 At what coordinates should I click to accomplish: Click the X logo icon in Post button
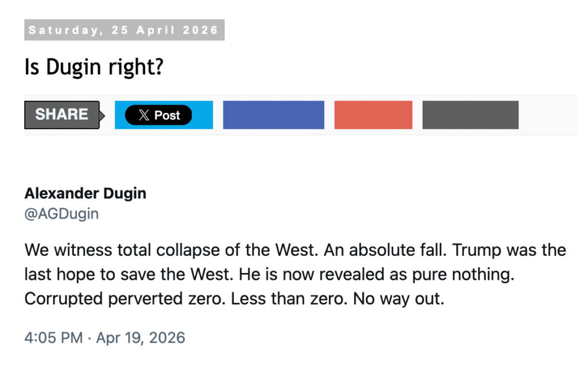[144, 115]
